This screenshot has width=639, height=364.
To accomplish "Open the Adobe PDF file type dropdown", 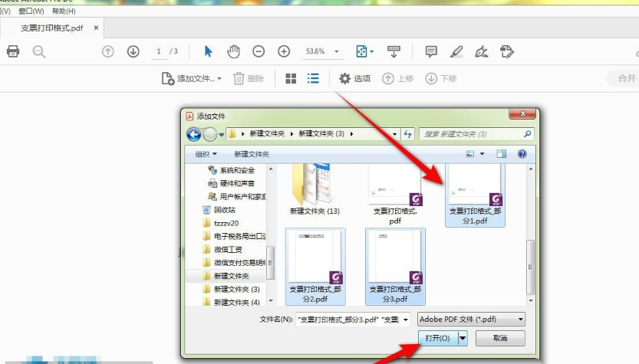I will pyautogui.click(x=471, y=320).
